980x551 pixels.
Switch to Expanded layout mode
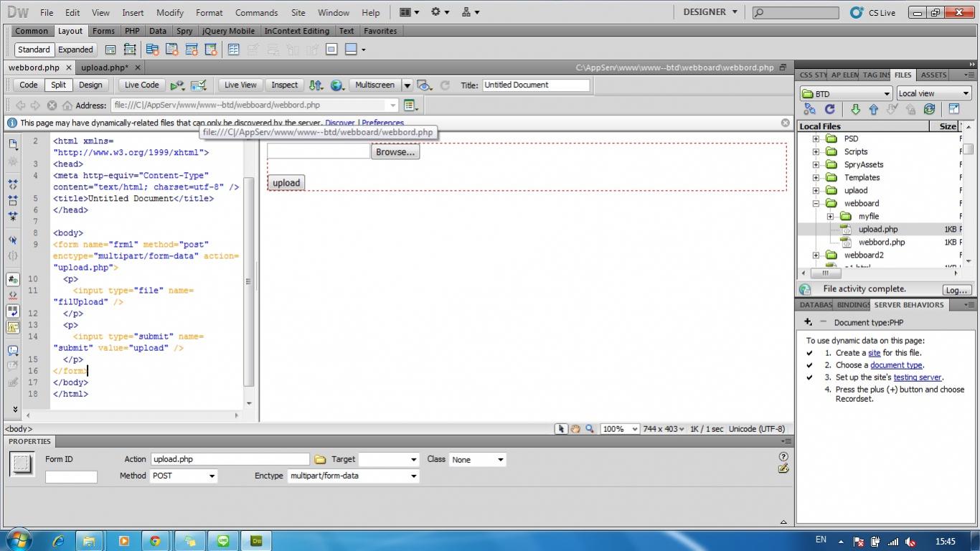[75, 50]
